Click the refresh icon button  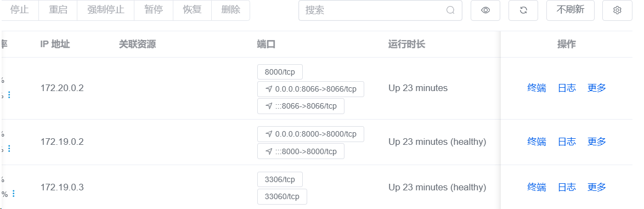[x=523, y=10]
